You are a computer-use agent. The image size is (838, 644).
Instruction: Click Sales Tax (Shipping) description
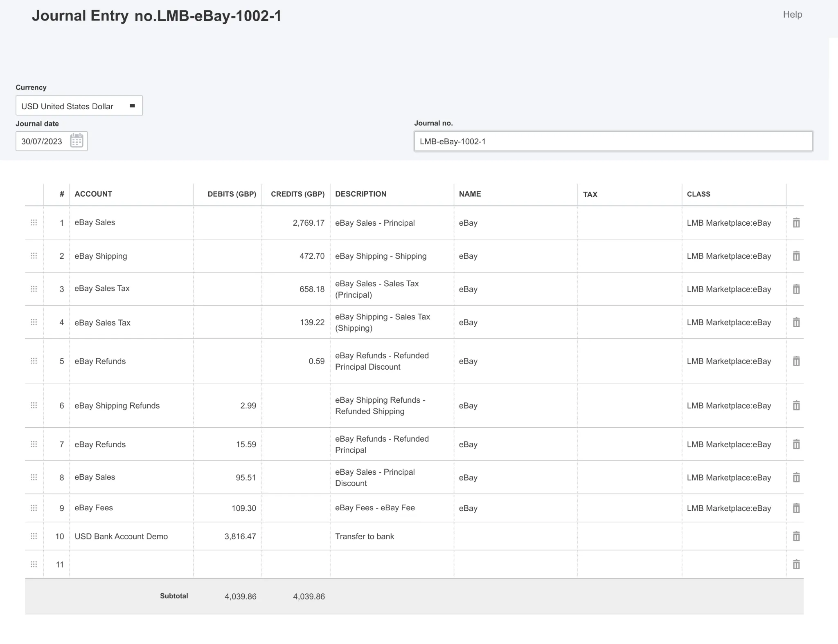point(383,322)
